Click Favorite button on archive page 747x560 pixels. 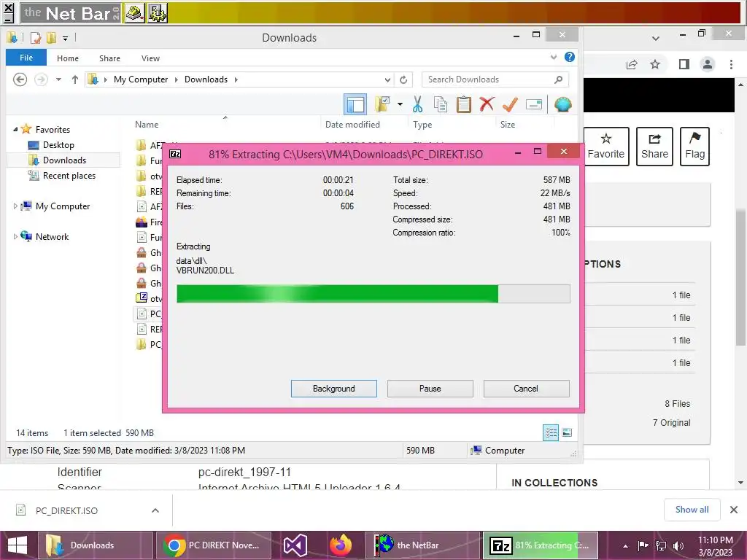tap(605, 147)
